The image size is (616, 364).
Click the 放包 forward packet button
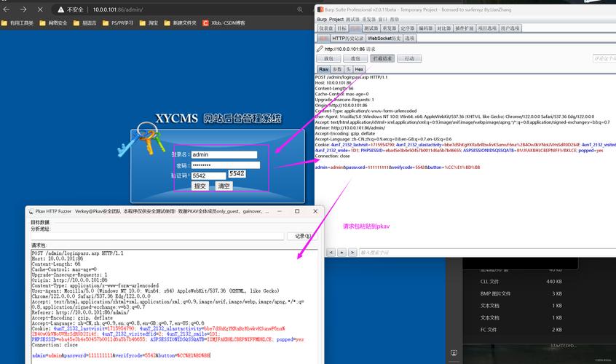click(328, 58)
